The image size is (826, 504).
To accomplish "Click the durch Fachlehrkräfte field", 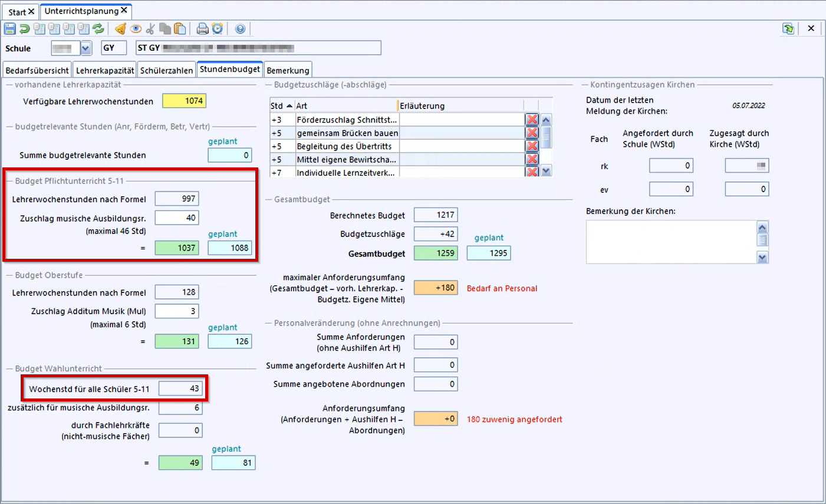I will [x=180, y=430].
